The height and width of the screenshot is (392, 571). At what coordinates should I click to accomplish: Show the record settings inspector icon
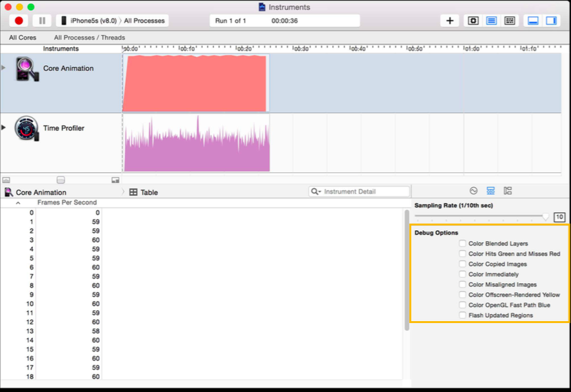tap(473, 191)
